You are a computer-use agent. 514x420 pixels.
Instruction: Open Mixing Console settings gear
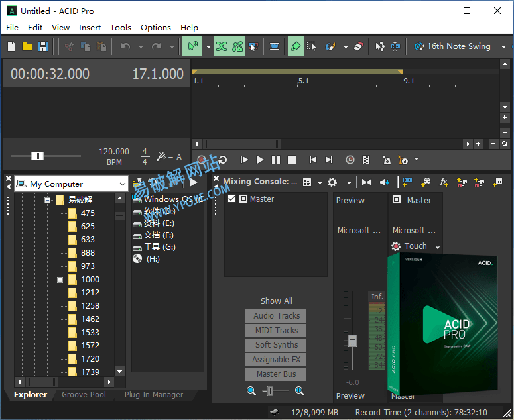pos(332,182)
